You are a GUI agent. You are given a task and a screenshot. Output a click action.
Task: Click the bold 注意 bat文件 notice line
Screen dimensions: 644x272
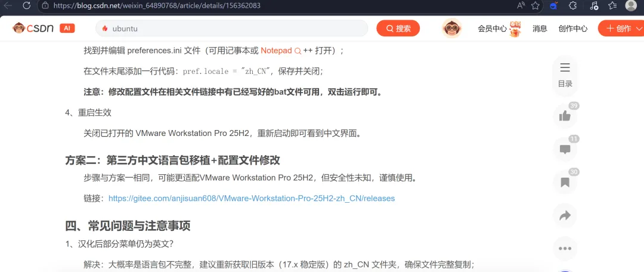(x=233, y=92)
